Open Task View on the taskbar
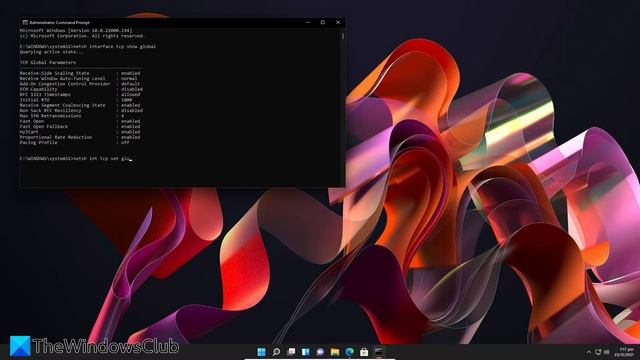Viewport: 640px width, 360px height. [x=291, y=351]
